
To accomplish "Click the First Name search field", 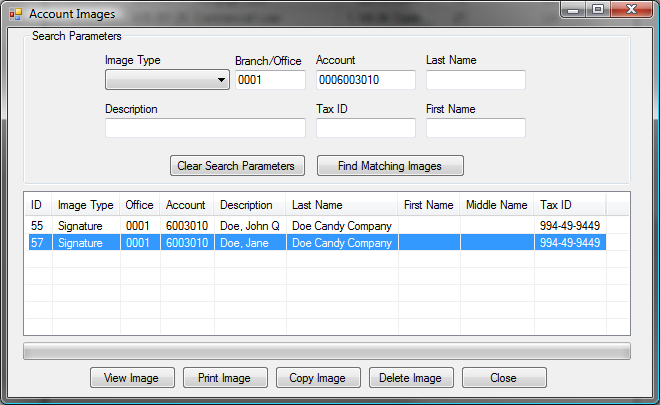I will pyautogui.click(x=475, y=128).
